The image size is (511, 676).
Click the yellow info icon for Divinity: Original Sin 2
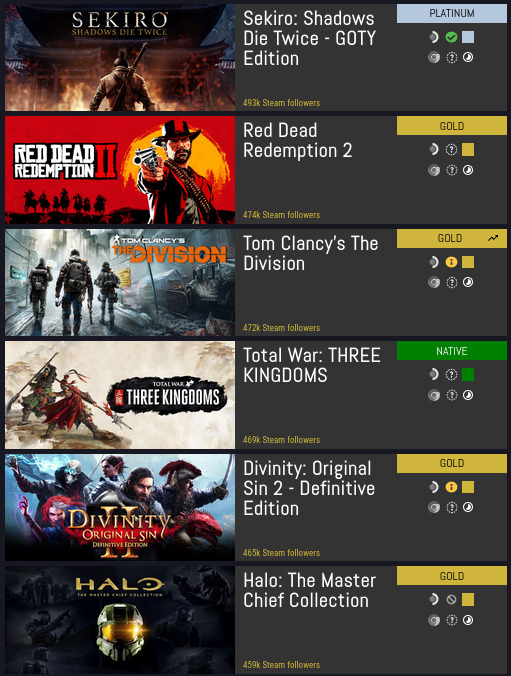click(451, 487)
